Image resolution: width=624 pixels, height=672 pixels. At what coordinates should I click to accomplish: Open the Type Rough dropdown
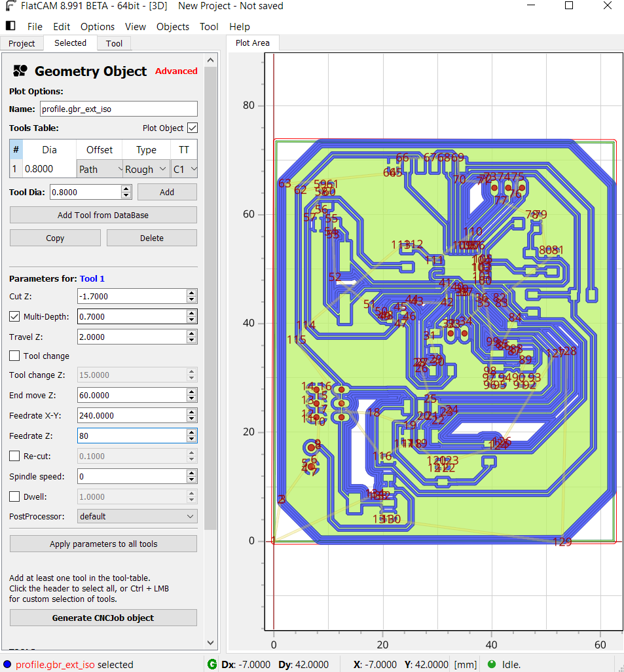pyautogui.click(x=146, y=169)
